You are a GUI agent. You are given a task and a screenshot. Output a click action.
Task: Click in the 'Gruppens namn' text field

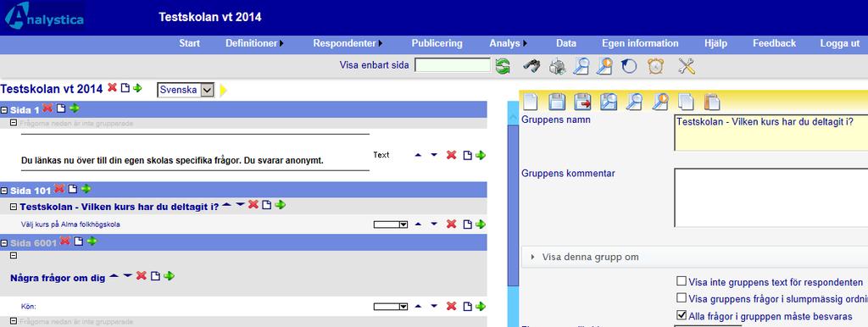771,132
